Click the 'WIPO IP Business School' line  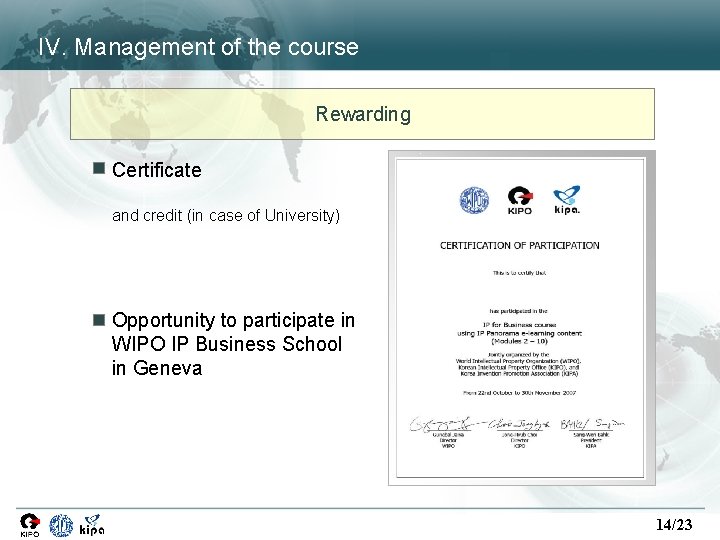click(227, 344)
